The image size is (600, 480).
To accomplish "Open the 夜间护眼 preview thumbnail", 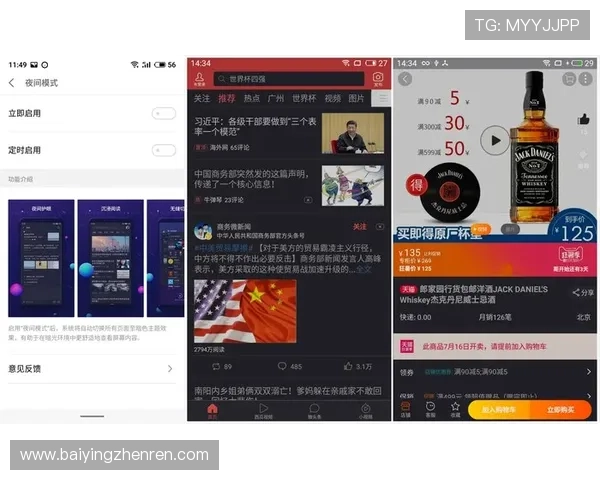I will (41, 258).
